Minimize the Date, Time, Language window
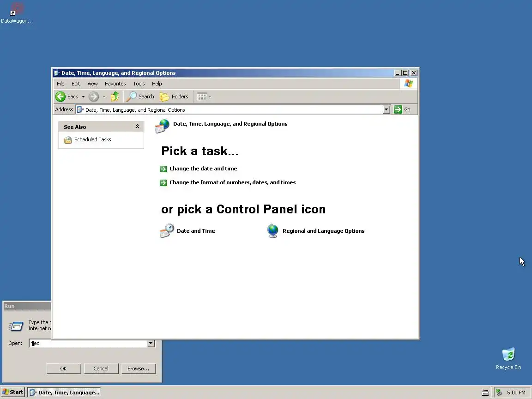The width and height of the screenshot is (532, 399). click(398, 73)
